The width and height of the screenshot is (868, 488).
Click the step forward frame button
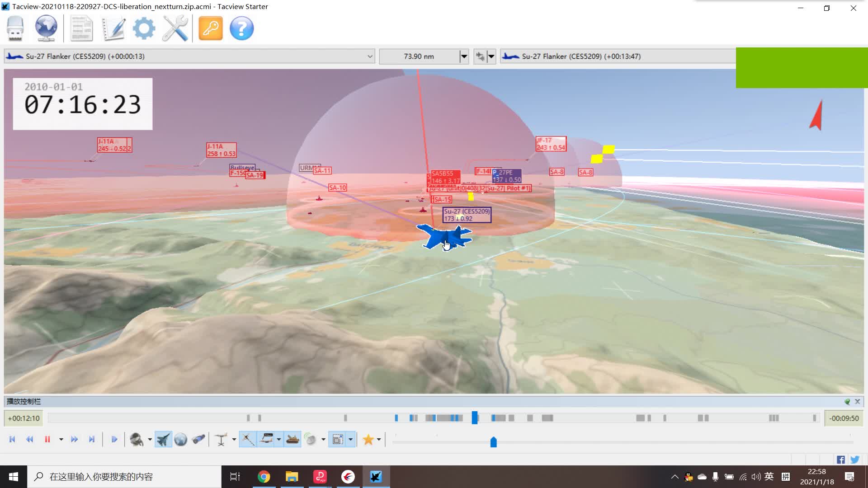114,439
